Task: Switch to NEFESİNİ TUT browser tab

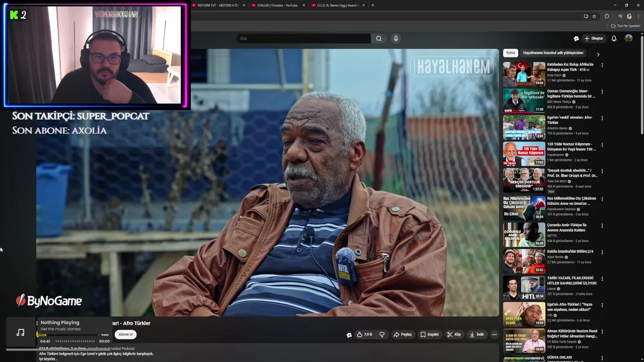Action: click(218, 5)
